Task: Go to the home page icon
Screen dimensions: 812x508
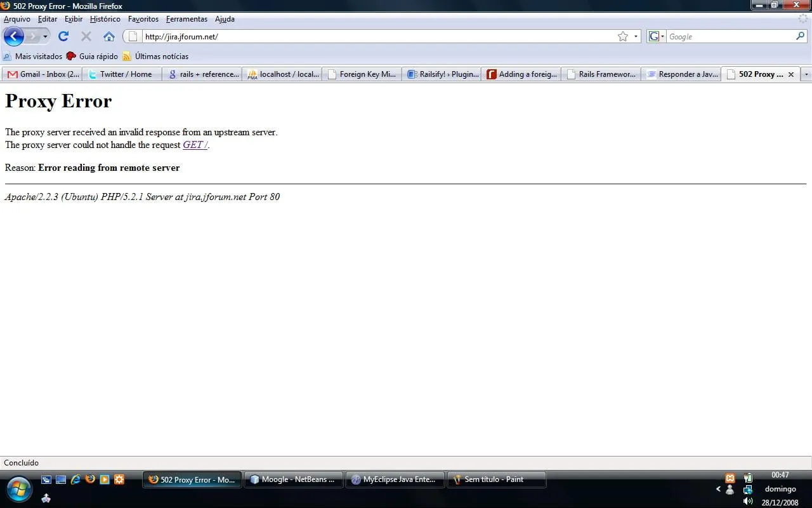Action: (109, 36)
